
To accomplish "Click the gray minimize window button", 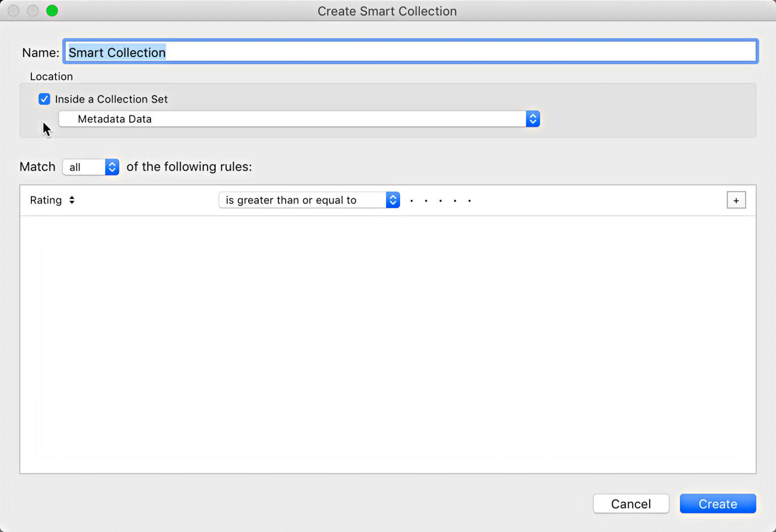I will click(x=33, y=11).
